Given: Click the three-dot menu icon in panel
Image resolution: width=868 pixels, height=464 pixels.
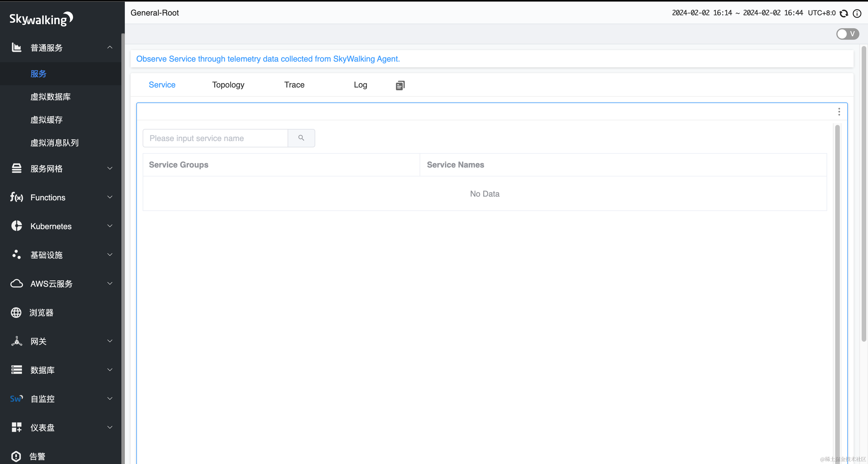Looking at the screenshot, I should coord(839,111).
